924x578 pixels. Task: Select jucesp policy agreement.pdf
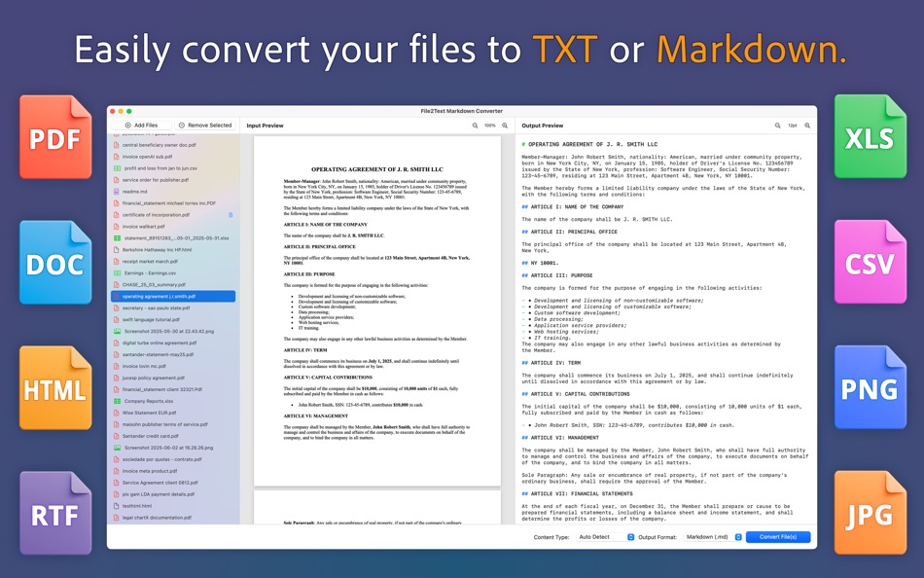(x=154, y=379)
